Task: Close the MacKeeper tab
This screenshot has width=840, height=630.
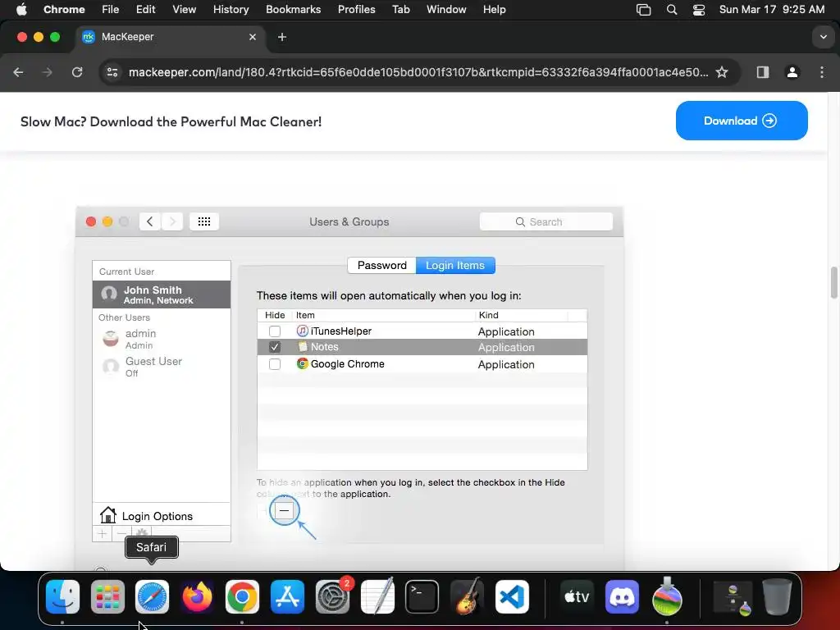Action: tap(253, 37)
